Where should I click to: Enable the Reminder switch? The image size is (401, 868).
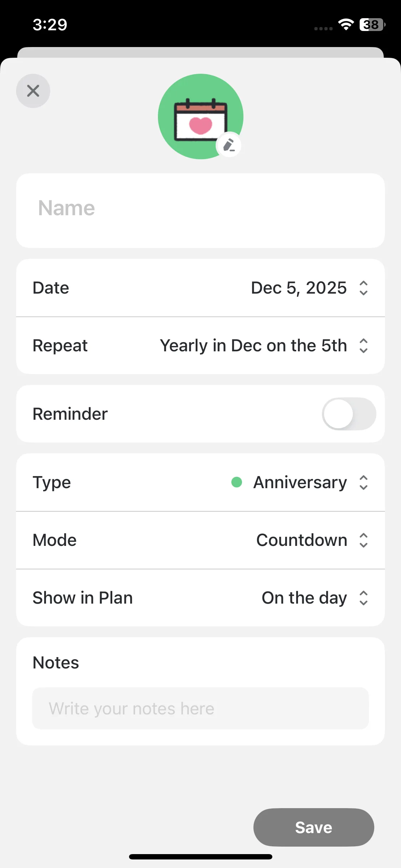point(349,414)
